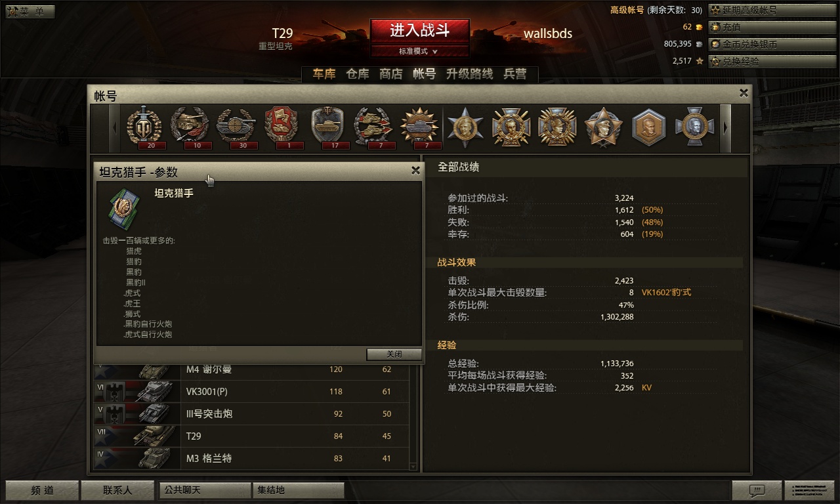Expand medals list with right arrow

[725, 128]
